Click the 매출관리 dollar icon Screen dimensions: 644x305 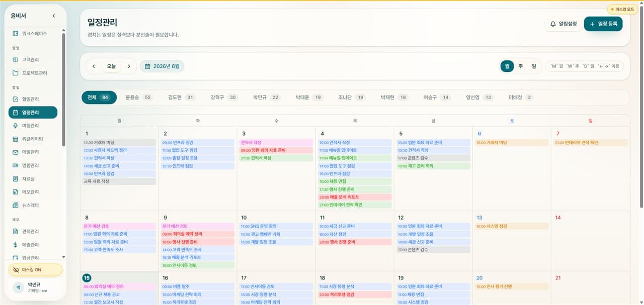click(x=15, y=245)
